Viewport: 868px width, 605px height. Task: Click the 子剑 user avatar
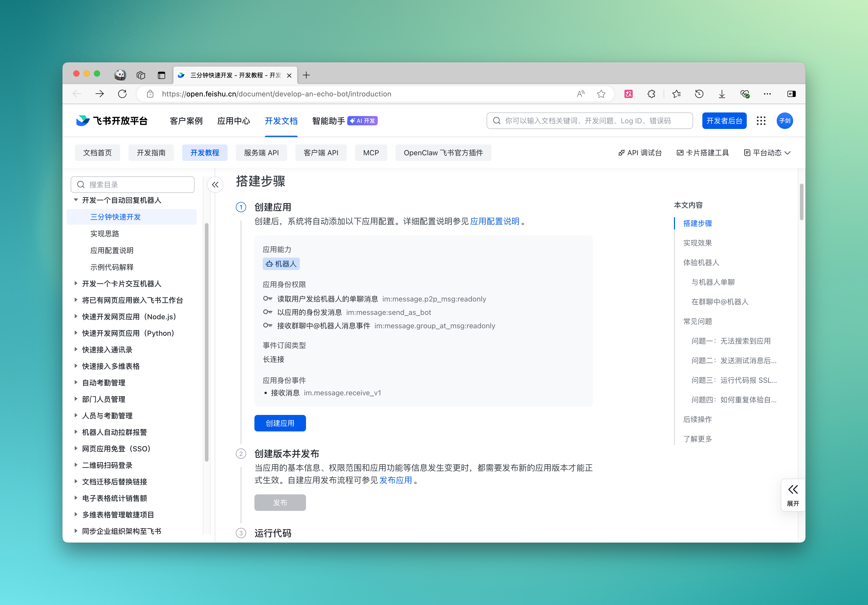point(784,120)
